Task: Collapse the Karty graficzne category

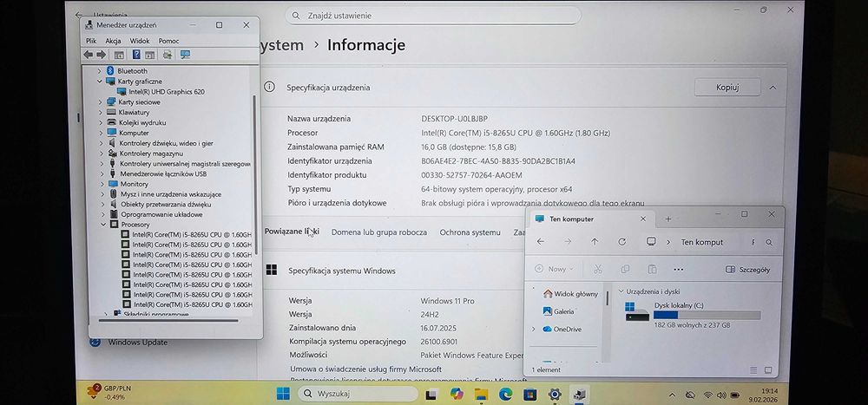Action: [x=100, y=82]
